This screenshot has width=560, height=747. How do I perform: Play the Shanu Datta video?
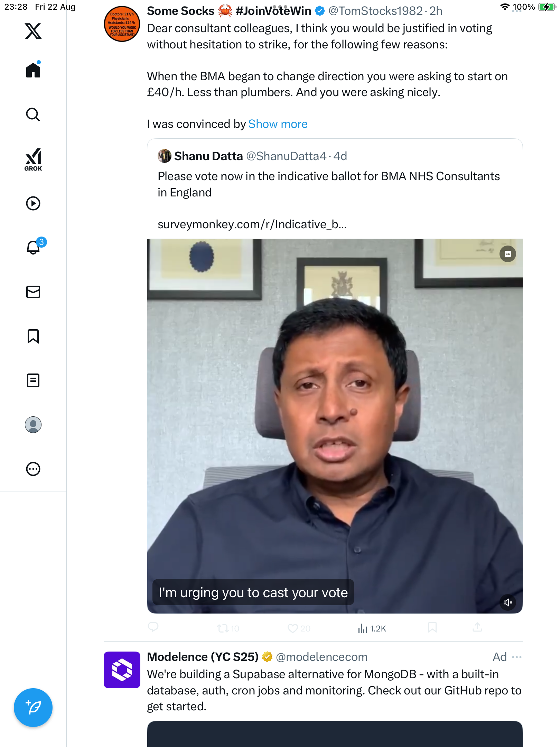click(x=335, y=425)
